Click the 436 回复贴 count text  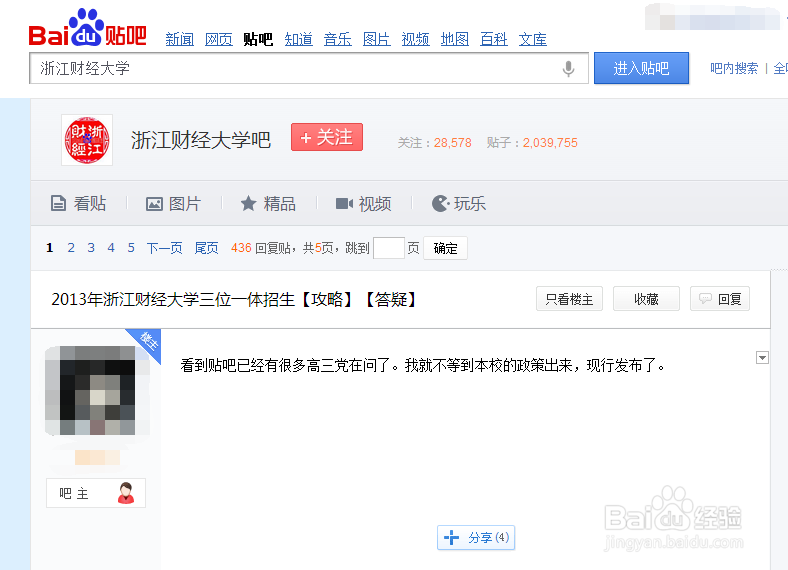[x=260, y=248]
